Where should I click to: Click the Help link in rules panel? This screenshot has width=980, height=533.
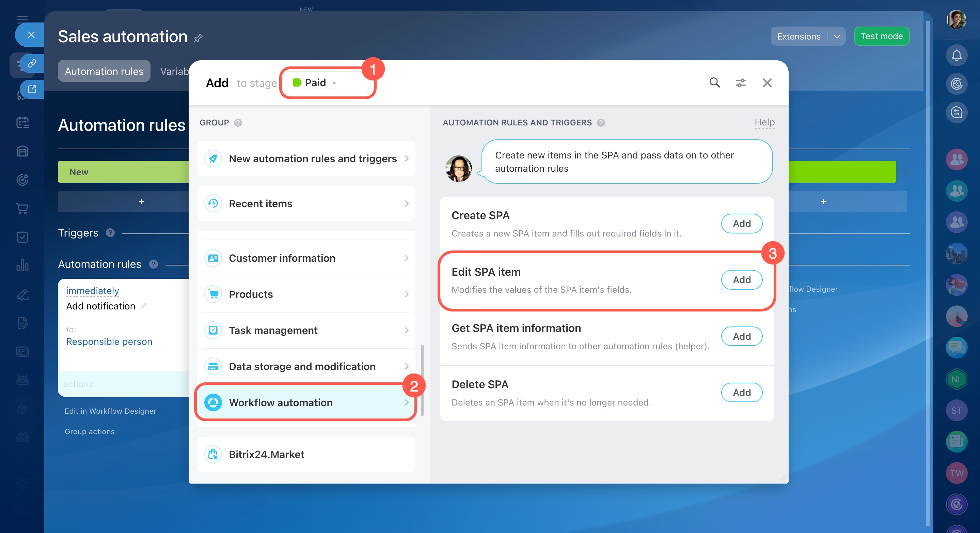click(764, 122)
